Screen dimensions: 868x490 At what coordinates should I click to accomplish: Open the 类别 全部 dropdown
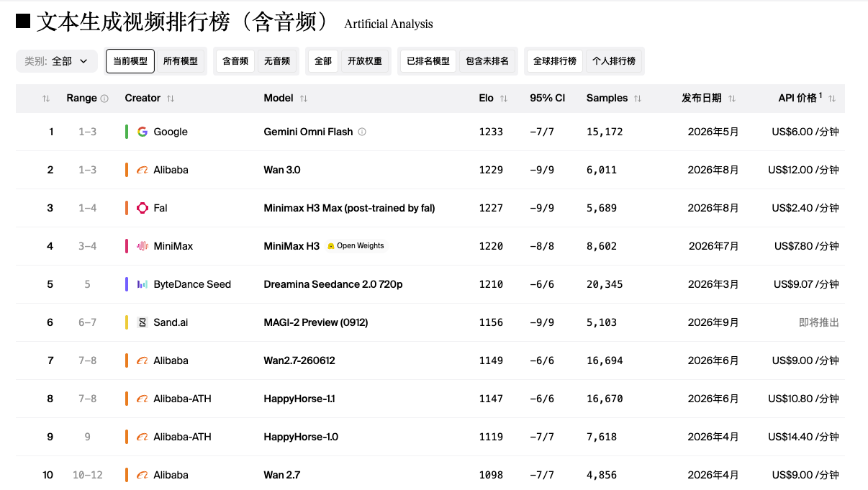point(57,61)
